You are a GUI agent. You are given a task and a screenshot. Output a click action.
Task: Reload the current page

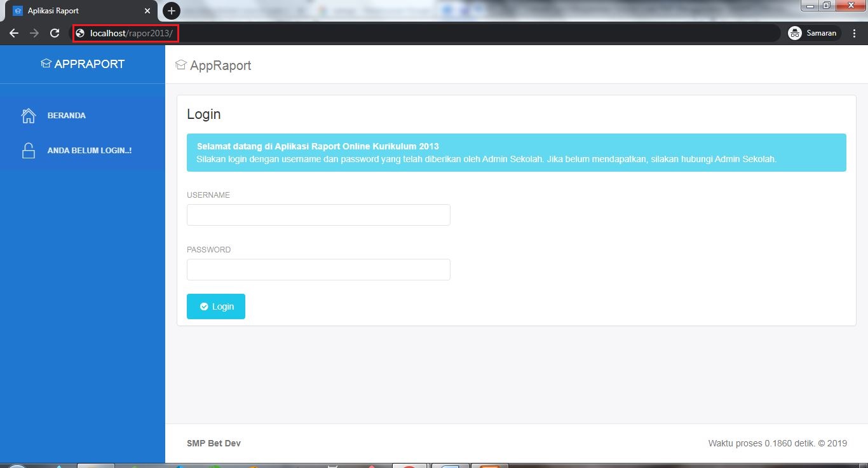click(55, 32)
